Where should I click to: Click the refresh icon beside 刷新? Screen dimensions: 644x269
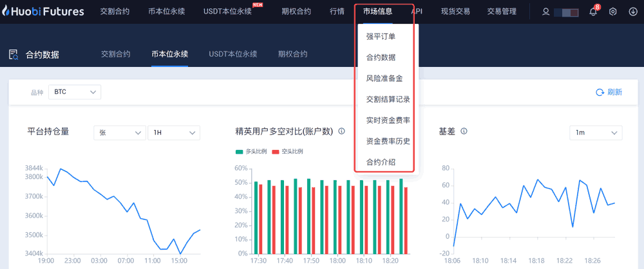[600, 93]
